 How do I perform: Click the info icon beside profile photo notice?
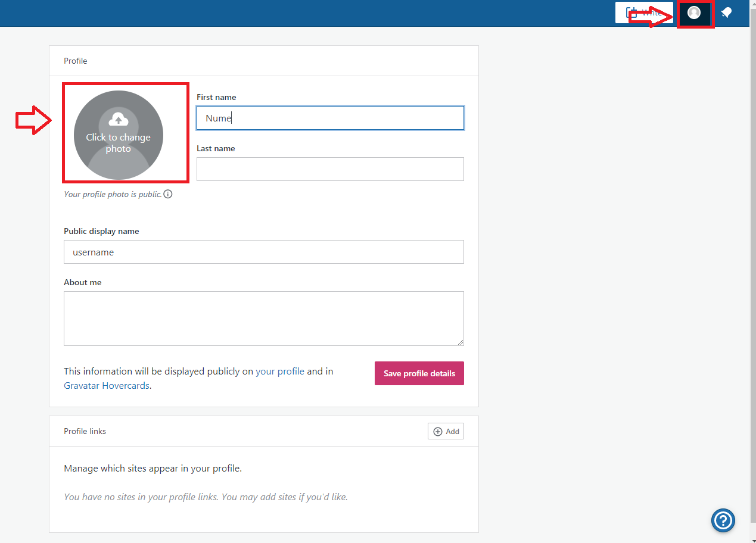168,194
